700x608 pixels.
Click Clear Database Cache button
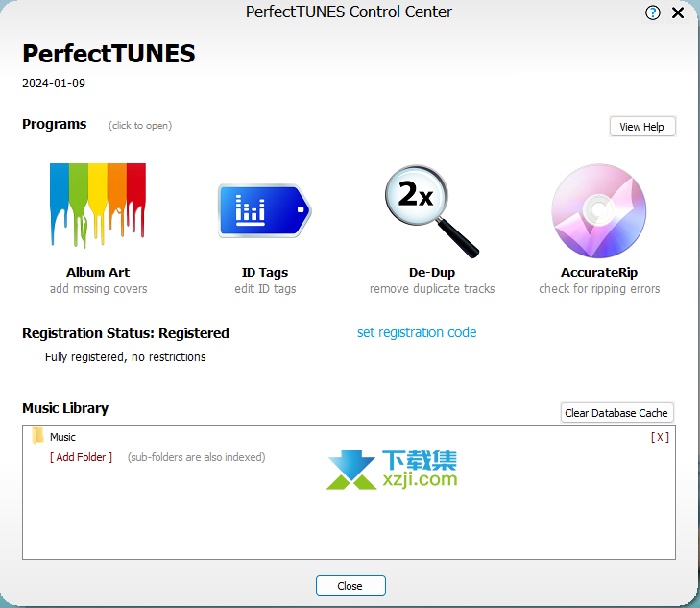[x=616, y=413]
